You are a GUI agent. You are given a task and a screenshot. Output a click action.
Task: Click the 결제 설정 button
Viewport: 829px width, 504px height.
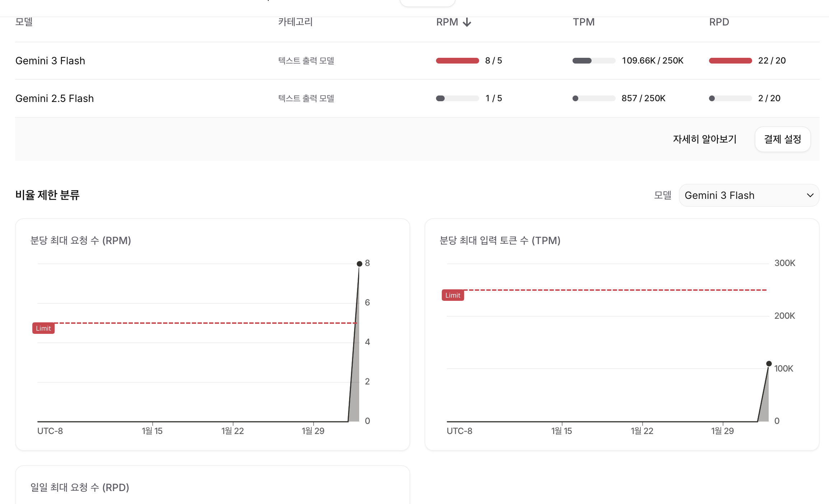[x=782, y=139]
